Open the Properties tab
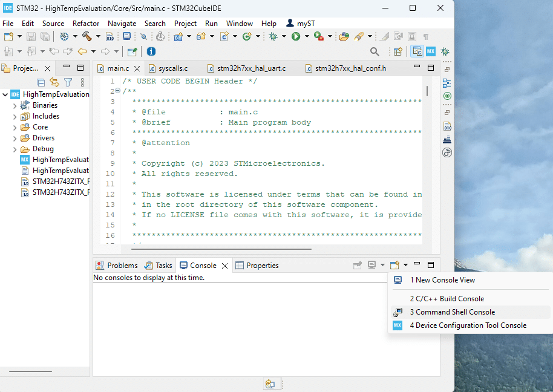The image size is (553, 392). point(257,266)
